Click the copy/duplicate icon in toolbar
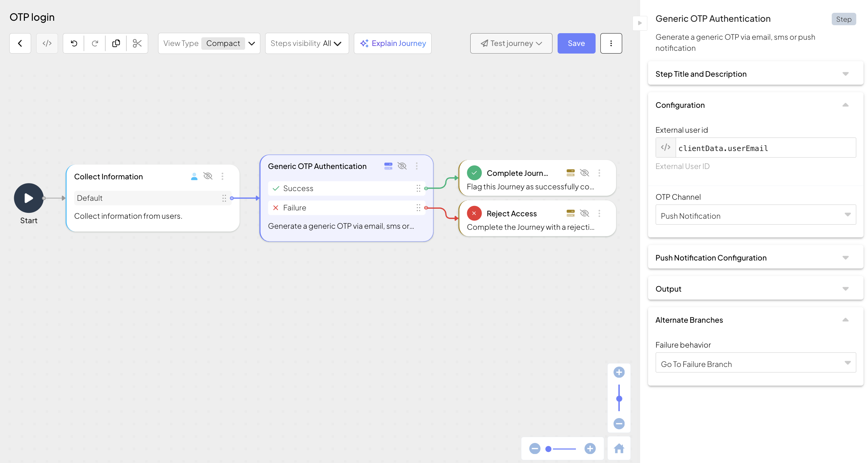The width and height of the screenshot is (868, 463). (x=116, y=43)
